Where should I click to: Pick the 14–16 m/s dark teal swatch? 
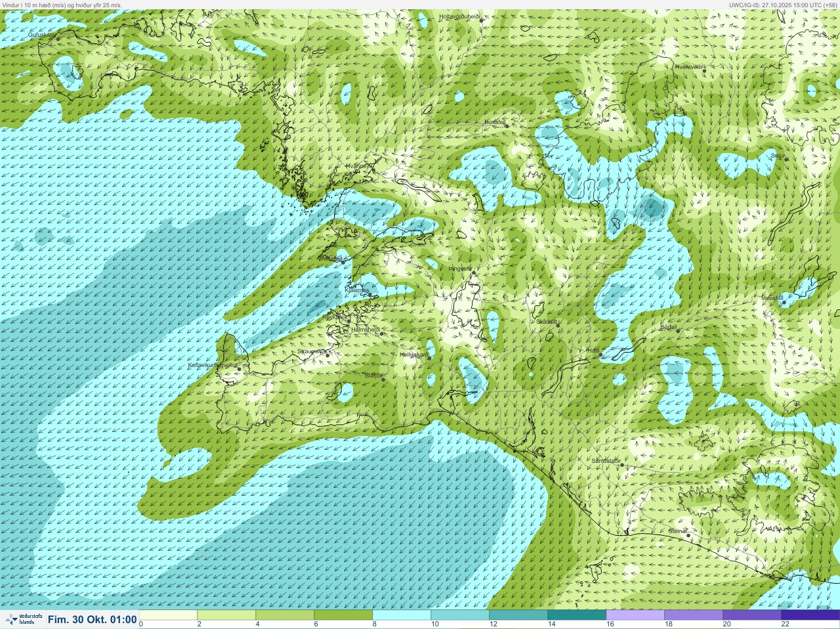(577, 615)
